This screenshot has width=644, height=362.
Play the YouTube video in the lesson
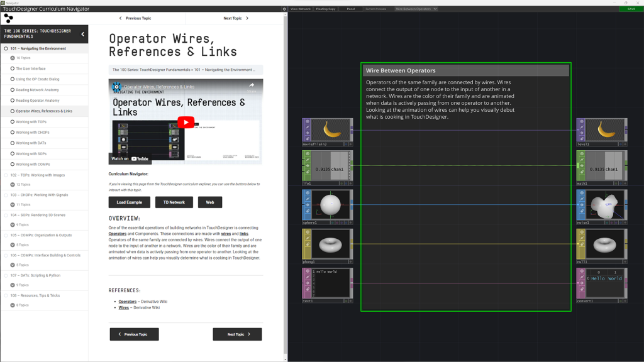186,123
